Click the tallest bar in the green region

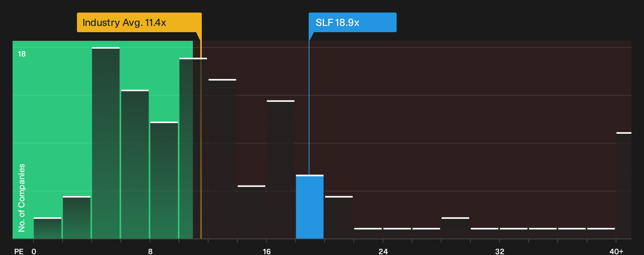(x=106, y=143)
